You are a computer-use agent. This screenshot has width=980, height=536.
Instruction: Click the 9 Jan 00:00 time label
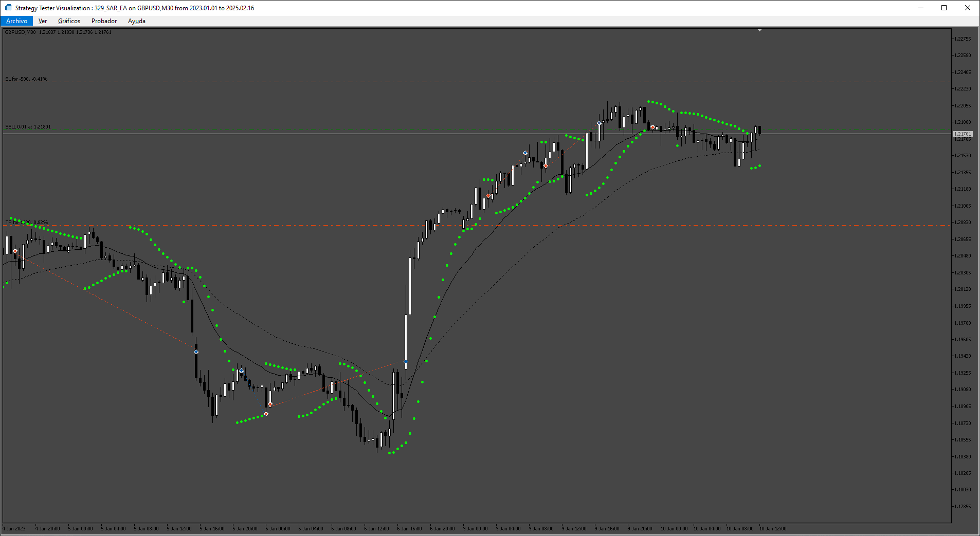[475, 528]
